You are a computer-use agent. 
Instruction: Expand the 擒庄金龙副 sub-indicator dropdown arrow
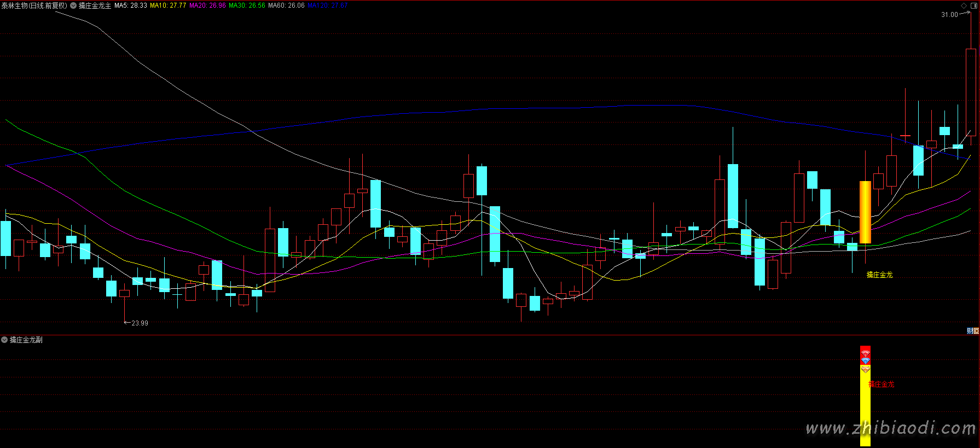point(4,340)
